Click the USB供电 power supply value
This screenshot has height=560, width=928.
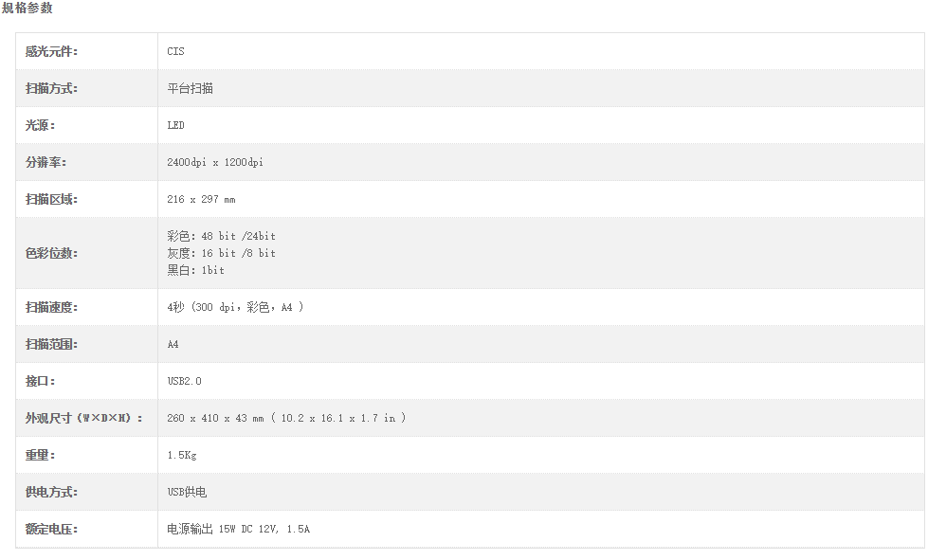coord(187,492)
